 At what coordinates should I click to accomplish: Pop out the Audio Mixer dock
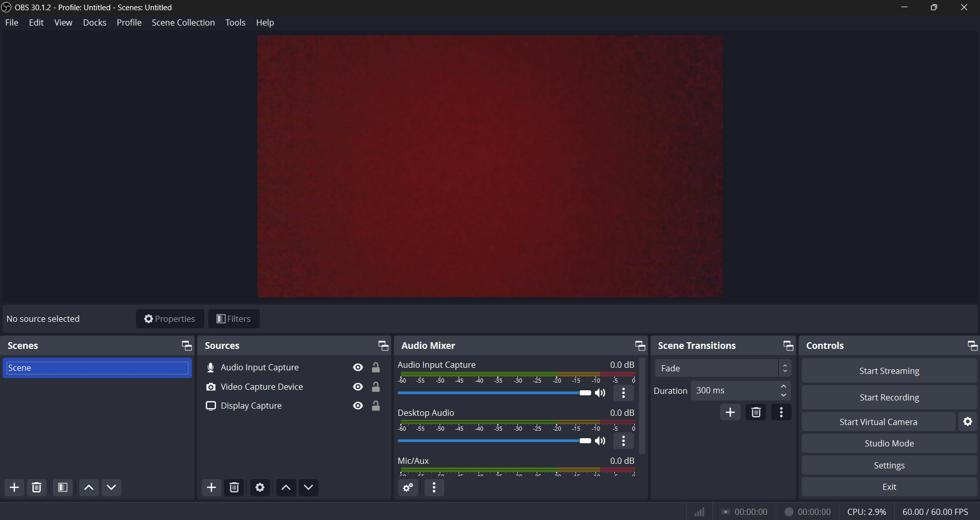(640, 346)
